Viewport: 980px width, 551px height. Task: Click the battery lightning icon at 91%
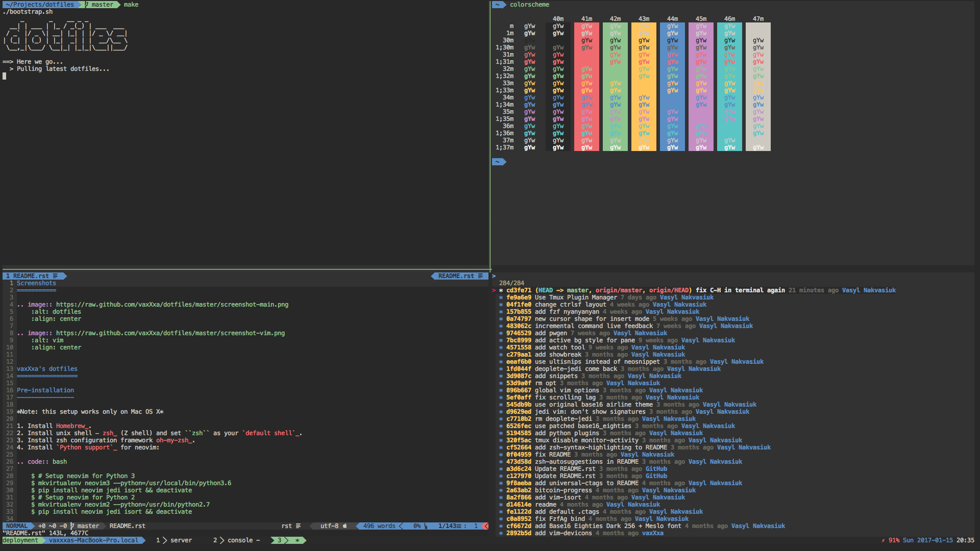[x=883, y=540]
